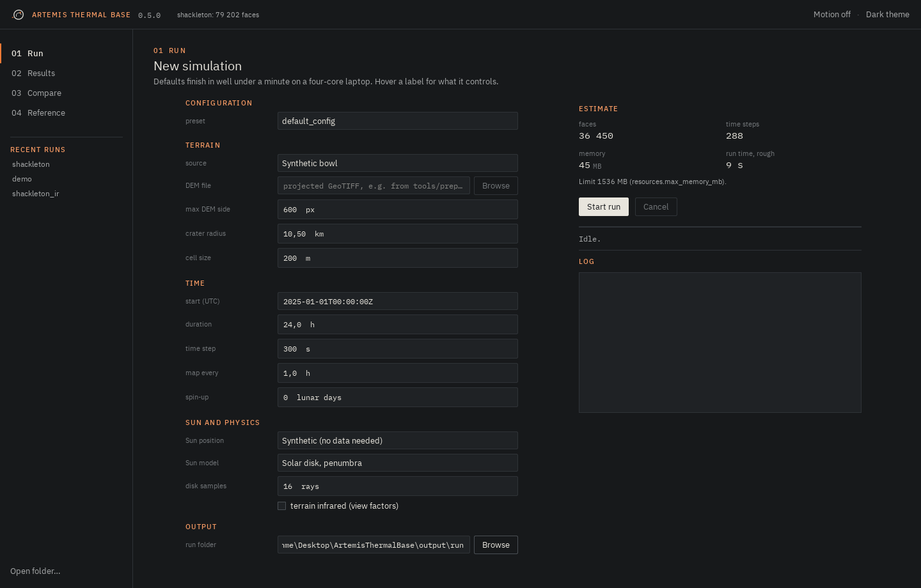Browse for the output run folder
This screenshot has width=921, height=588.
(496, 545)
